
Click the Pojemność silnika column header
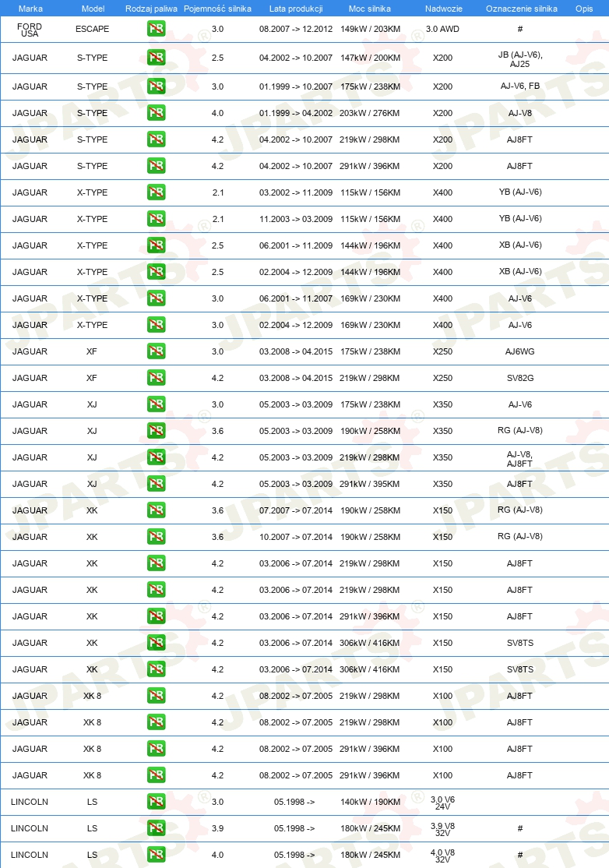(x=217, y=9)
